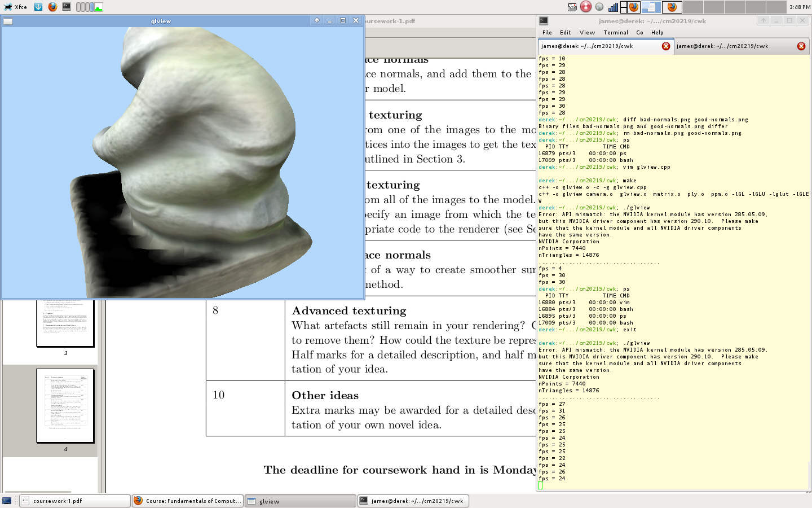Open the glview window menu icon

click(x=8, y=21)
